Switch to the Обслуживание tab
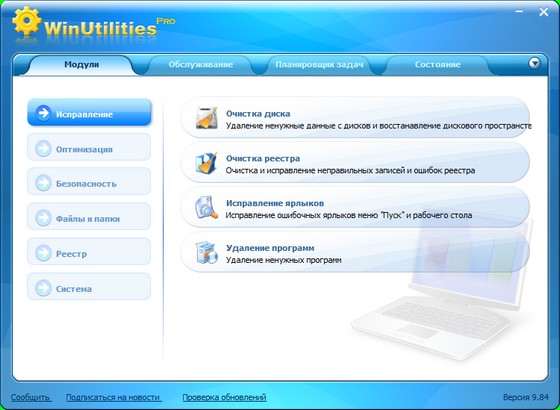 click(x=200, y=65)
